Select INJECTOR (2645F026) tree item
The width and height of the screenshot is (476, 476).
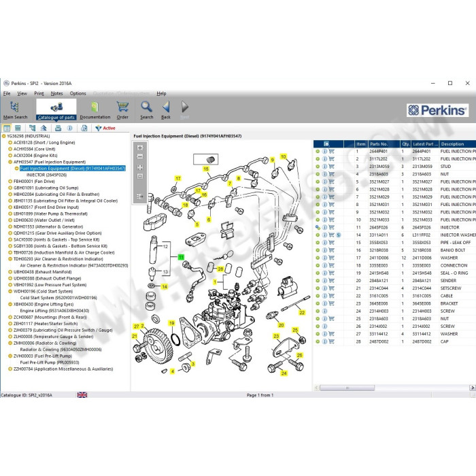[x=46, y=175]
